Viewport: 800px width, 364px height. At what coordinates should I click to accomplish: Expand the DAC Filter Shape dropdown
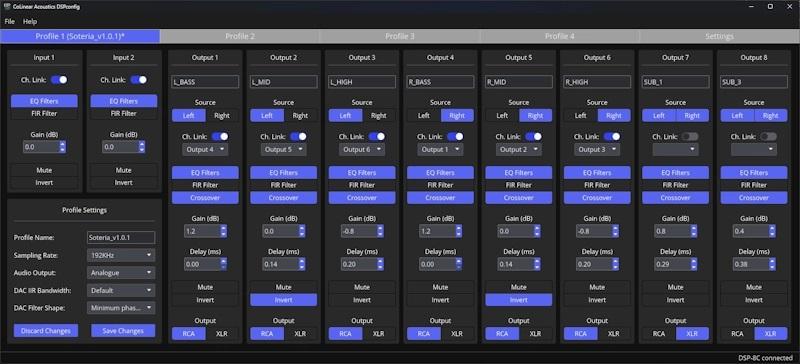(x=121, y=308)
